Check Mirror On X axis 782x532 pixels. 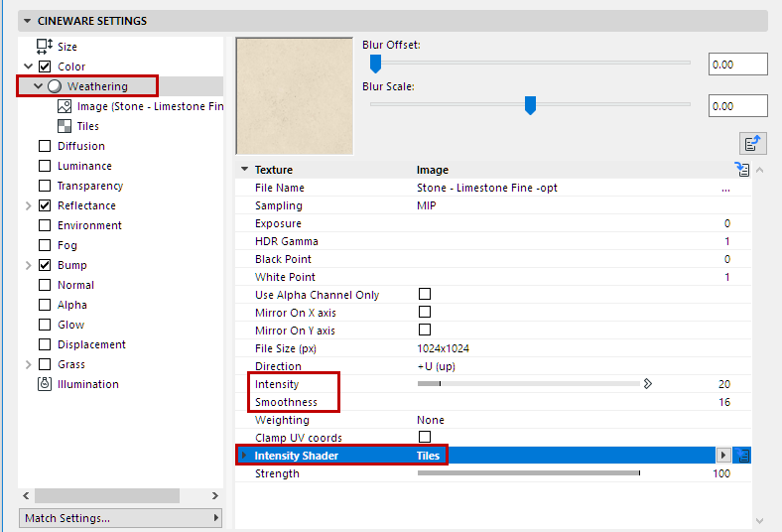click(425, 312)
